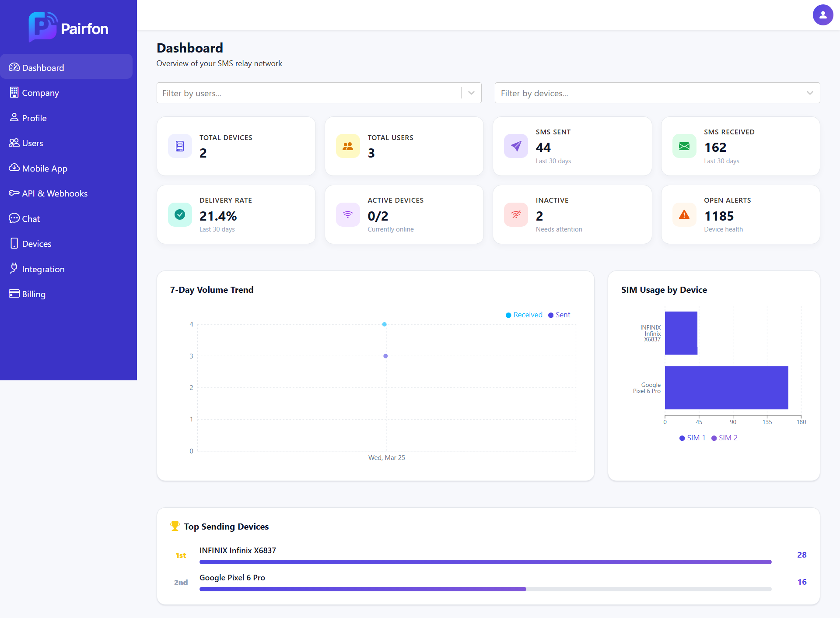Screen dimensions: 840x618
Task: Go to Billing in the sidebar
Action: click(x=34, y=294)
